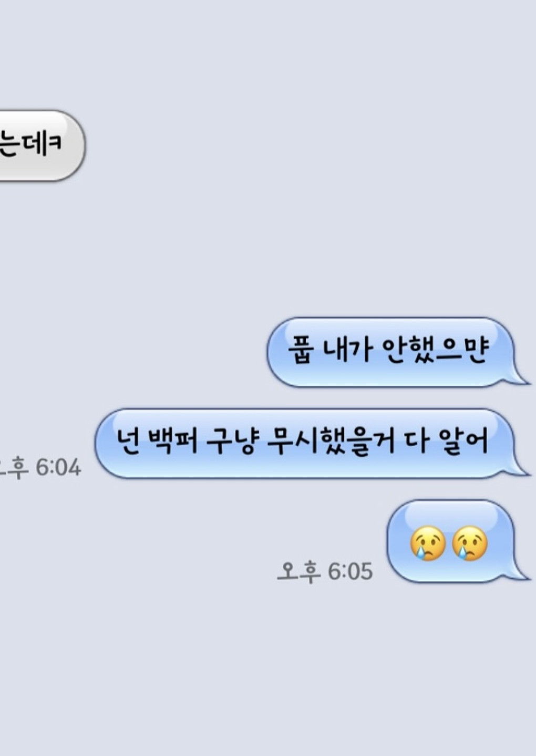Tap the first crying face emoji
536x756 pixels.
428,544
